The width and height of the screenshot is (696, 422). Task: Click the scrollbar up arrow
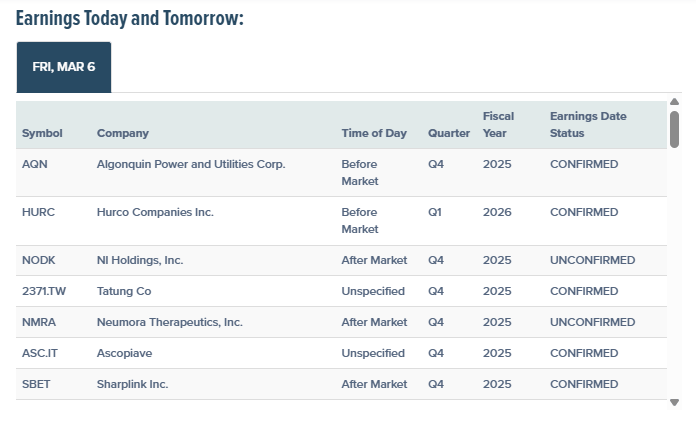pyautogui.click(x=675, y=102)
